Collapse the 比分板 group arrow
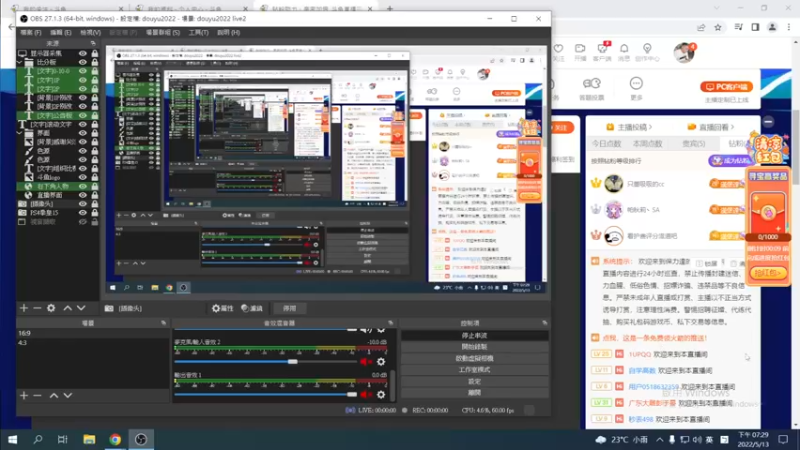This screenshot has width=800, height=450. pos(20,62)
